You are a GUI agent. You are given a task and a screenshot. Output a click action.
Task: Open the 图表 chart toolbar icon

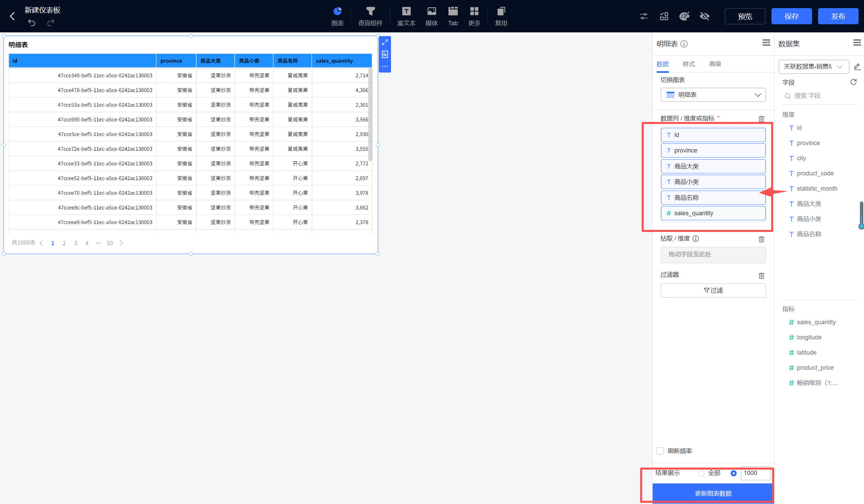337,16
